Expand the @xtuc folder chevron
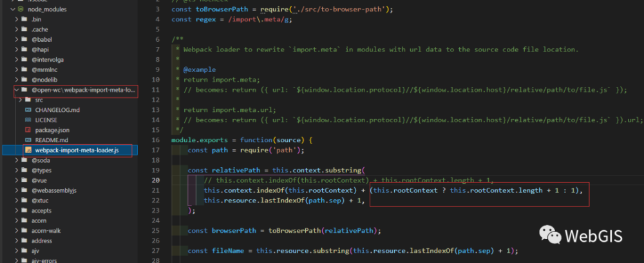Viewport: 644px width, 263px height. 17,200
